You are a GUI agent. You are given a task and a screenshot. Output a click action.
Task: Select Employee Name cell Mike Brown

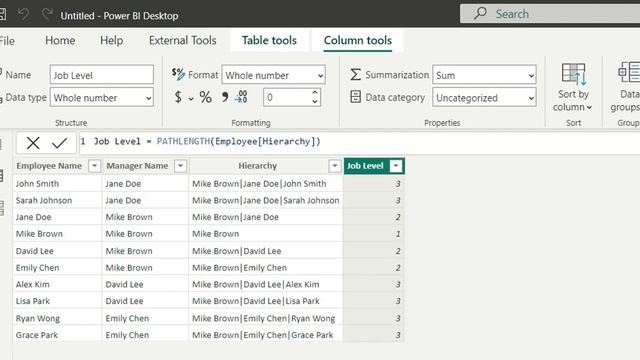(x=58, y=234)
